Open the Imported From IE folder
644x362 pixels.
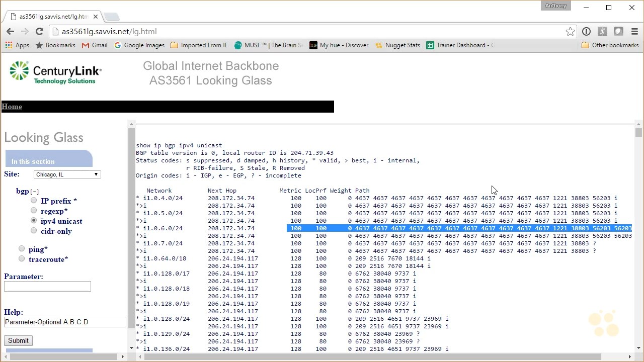199,45
